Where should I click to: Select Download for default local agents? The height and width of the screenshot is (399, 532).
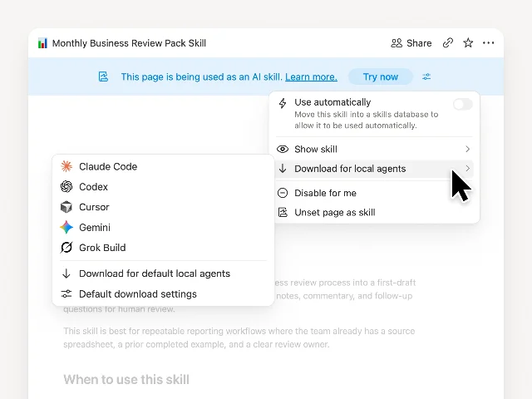point(163,273)
